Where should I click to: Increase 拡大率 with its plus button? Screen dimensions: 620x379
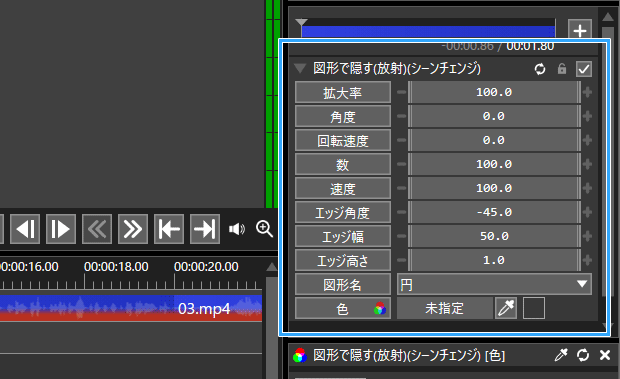point(587,92)
